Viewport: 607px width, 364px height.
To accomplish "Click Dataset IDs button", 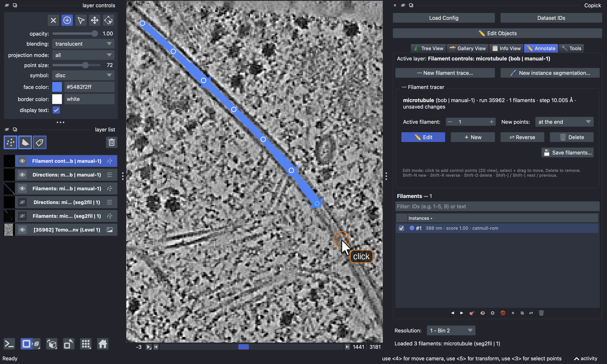I will (x=551, y=18).
